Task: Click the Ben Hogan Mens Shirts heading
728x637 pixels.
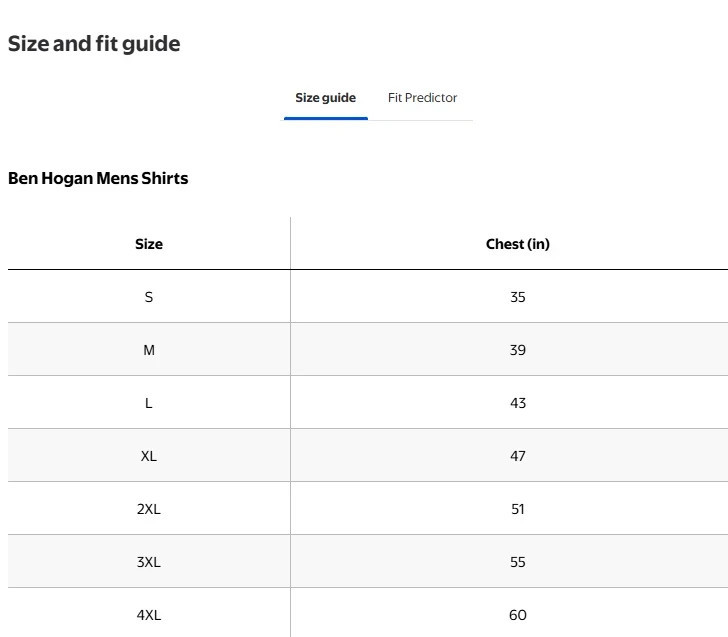Action: click(x=98, y=178)
